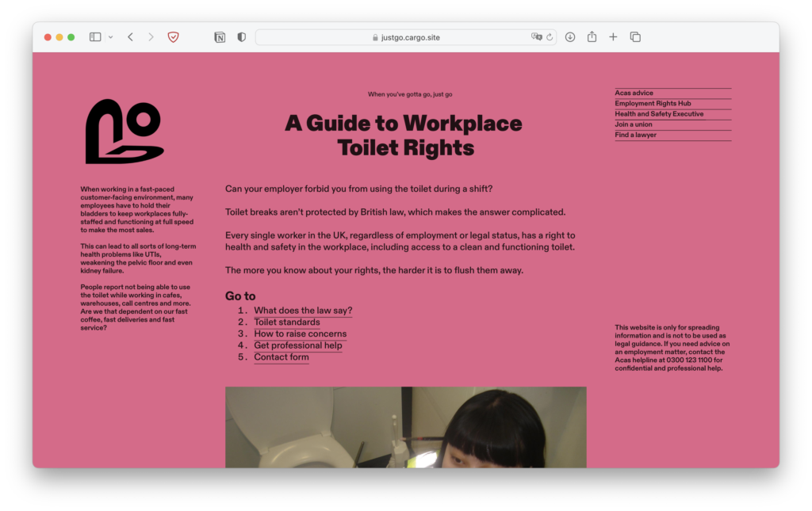812x511 pixels.
Task: Toggle the Safari sidebar icon
Action: click(x=95, y=37)
